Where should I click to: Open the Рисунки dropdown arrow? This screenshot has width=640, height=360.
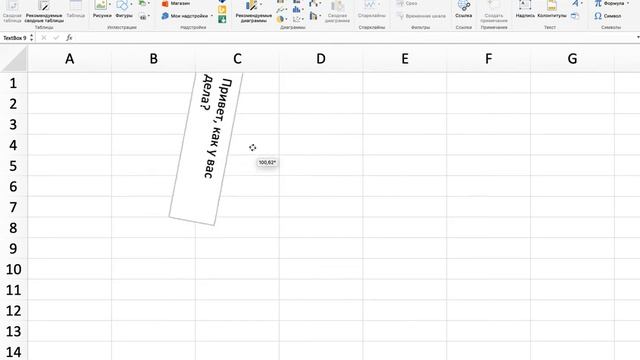pos(110,4)
